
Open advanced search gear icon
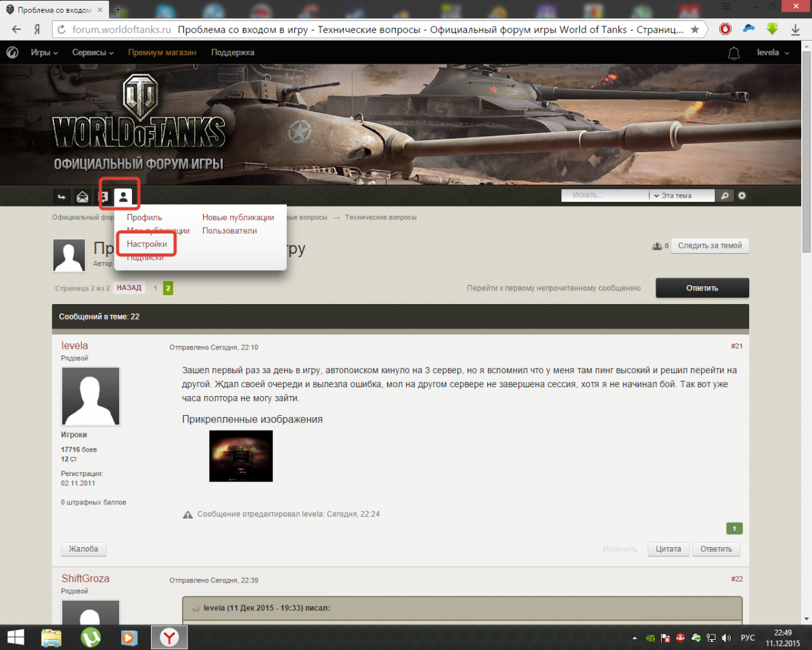[x=742, y=196]
